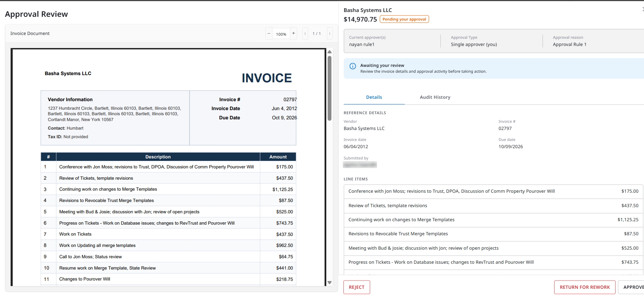The width and height of the screenshot is (644, 297).
Task: Click the Awaiting your review banner title
Action: [x=382, y=66]
